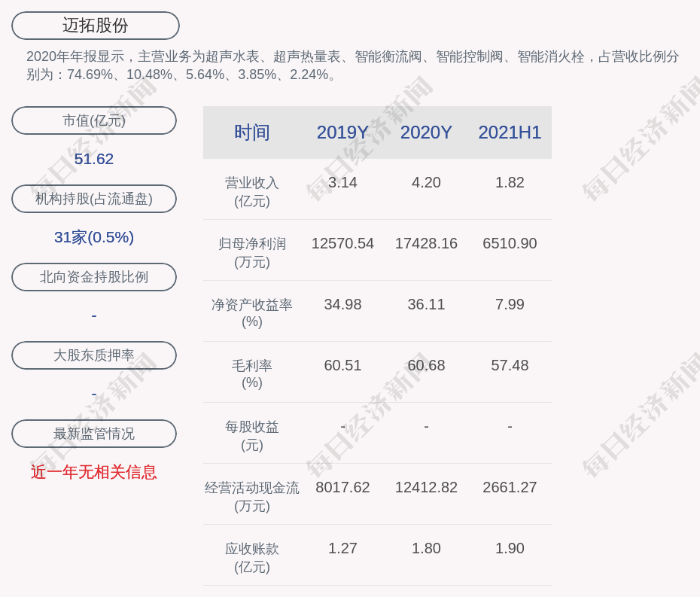Select the 市值(亿元) pill label

coord(94,120)
